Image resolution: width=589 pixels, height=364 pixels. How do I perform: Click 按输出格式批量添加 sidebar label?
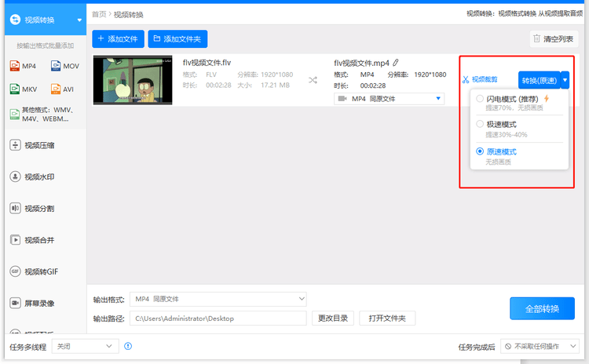[45, 45]
